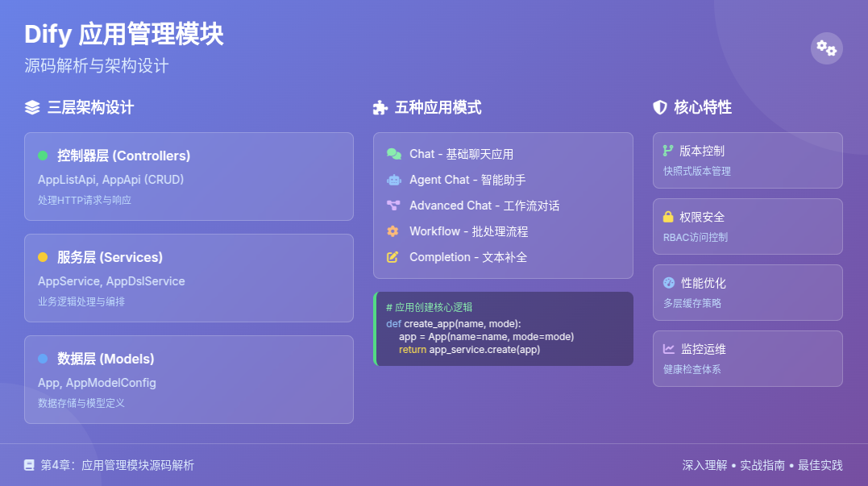The width and height of the screenshot is (868, 486).
Task: Click the text App, AppModelConfig
Action: [97, 383]
